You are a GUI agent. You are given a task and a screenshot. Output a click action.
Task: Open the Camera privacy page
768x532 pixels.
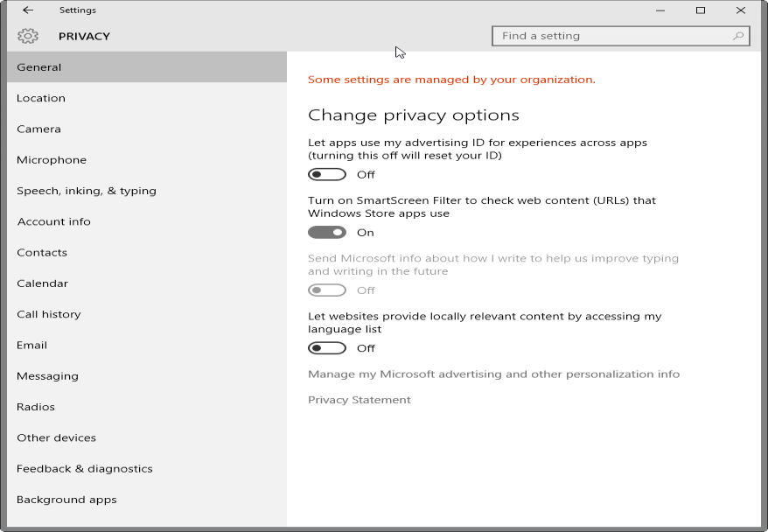coord(38,128)
